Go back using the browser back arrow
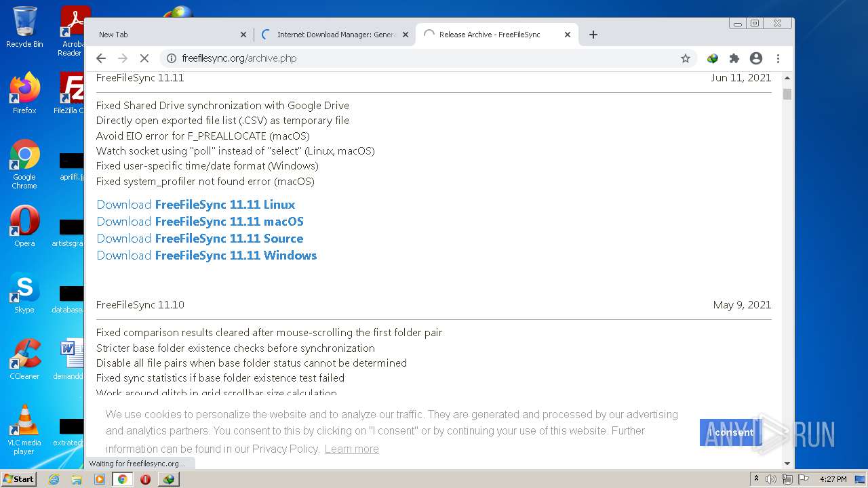Viewport: 868px width, 488px height. 101,58
